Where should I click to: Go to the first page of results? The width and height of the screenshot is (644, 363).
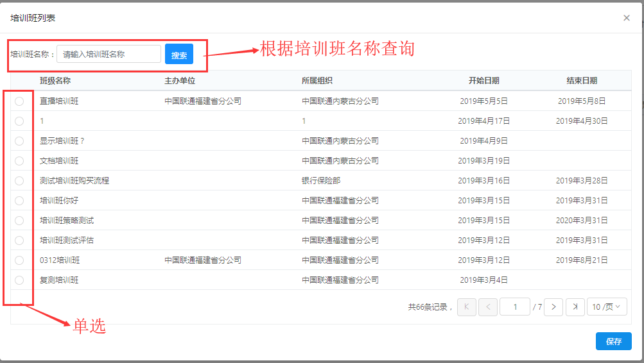click(x=466, y=307)
